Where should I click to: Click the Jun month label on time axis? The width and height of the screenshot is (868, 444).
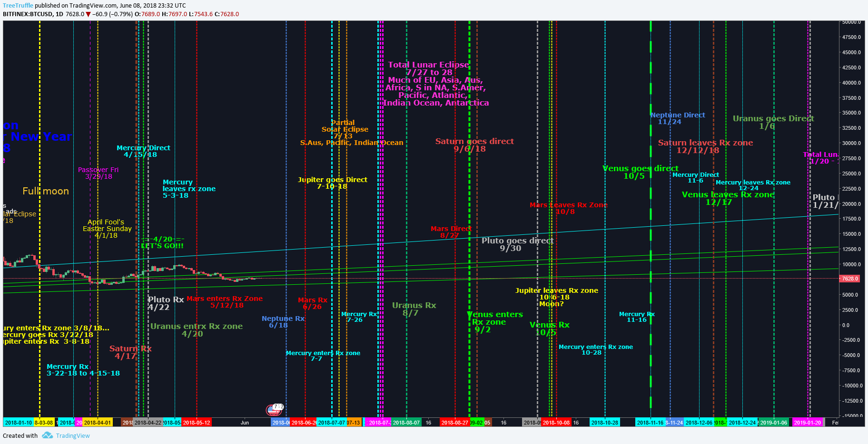[245, 423]
